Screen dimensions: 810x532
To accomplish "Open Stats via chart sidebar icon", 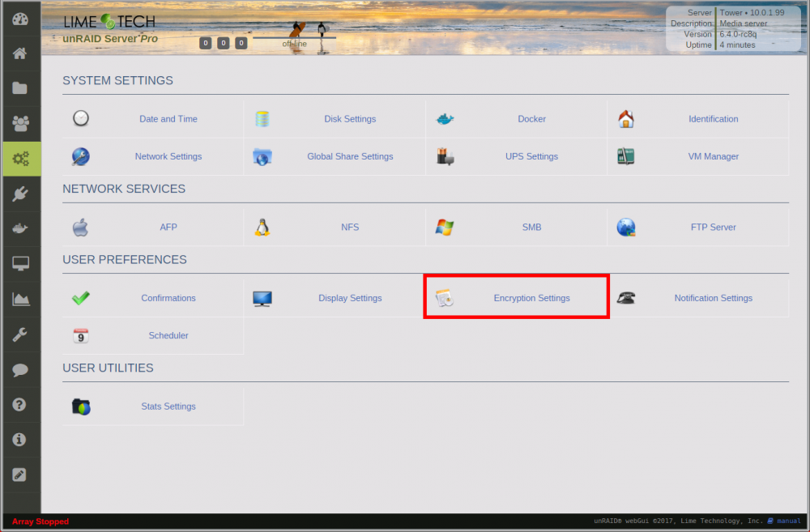I will pyautogui.click(x=21, y=299).
